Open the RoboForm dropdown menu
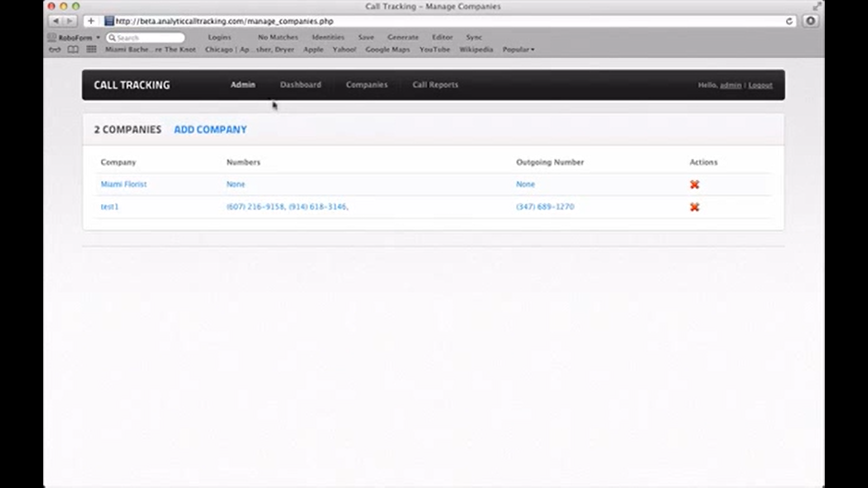Image resolution: width=868 pixels, height=488 pixels. click(75, 38)
